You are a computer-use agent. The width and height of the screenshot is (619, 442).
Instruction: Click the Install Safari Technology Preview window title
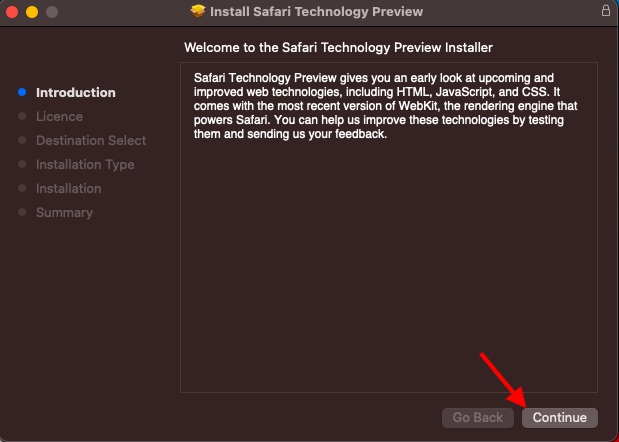click(x=316, y=11)
